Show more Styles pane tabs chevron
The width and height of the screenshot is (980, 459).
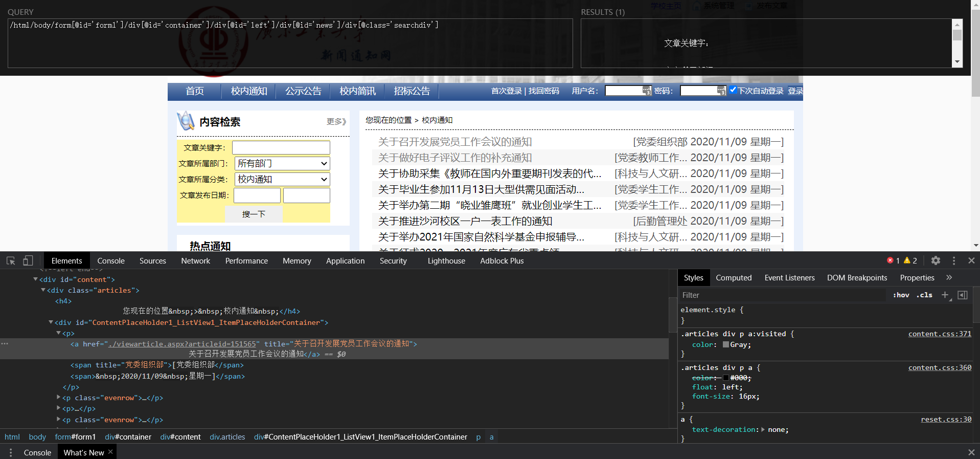pos(949,277)
